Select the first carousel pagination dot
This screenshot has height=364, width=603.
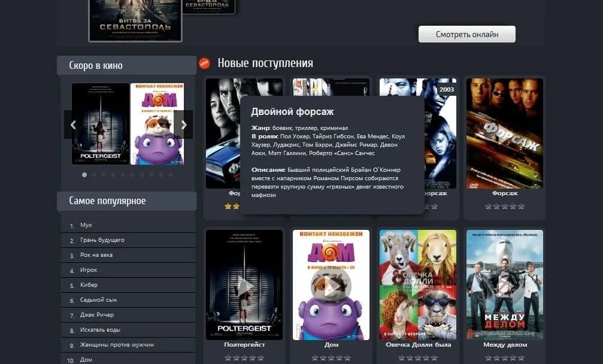coord(84,174)
